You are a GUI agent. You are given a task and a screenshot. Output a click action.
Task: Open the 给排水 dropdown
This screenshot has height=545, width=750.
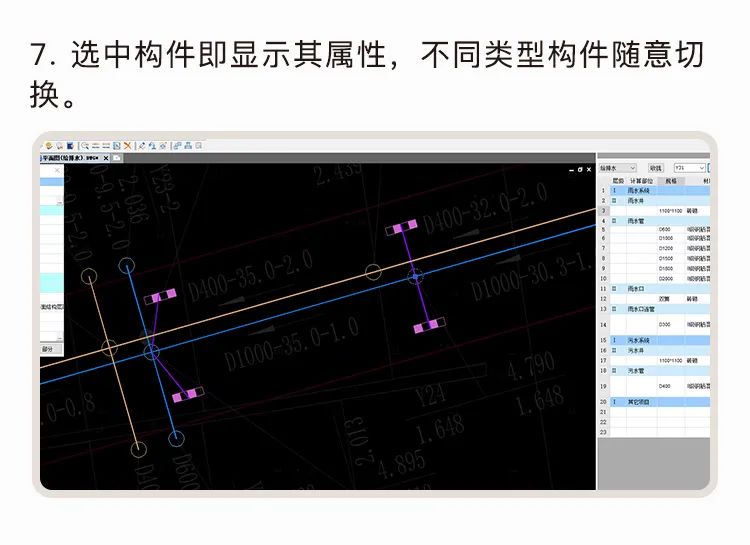[617, 168]
